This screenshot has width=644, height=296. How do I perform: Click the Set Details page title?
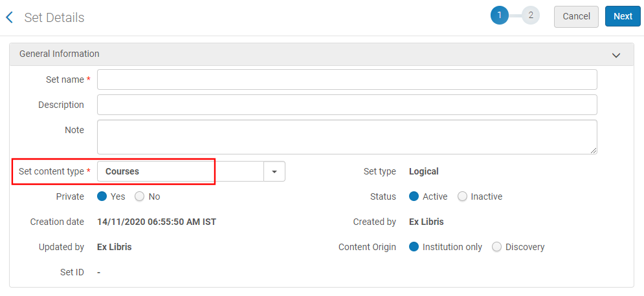pos(54,17)
